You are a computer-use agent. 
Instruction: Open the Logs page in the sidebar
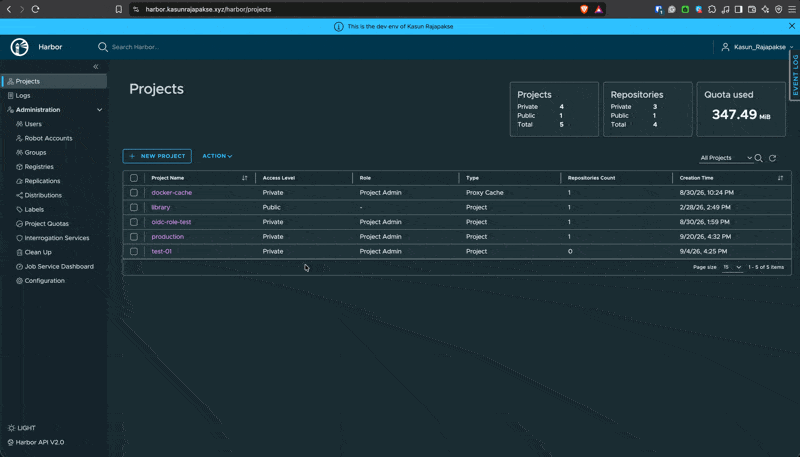(23, 95)
